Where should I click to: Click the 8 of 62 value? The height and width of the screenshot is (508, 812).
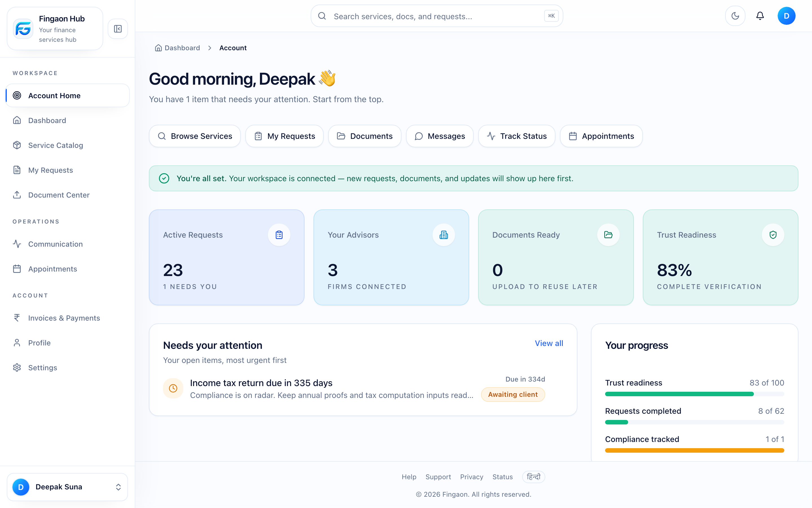[x=771, y=411]
